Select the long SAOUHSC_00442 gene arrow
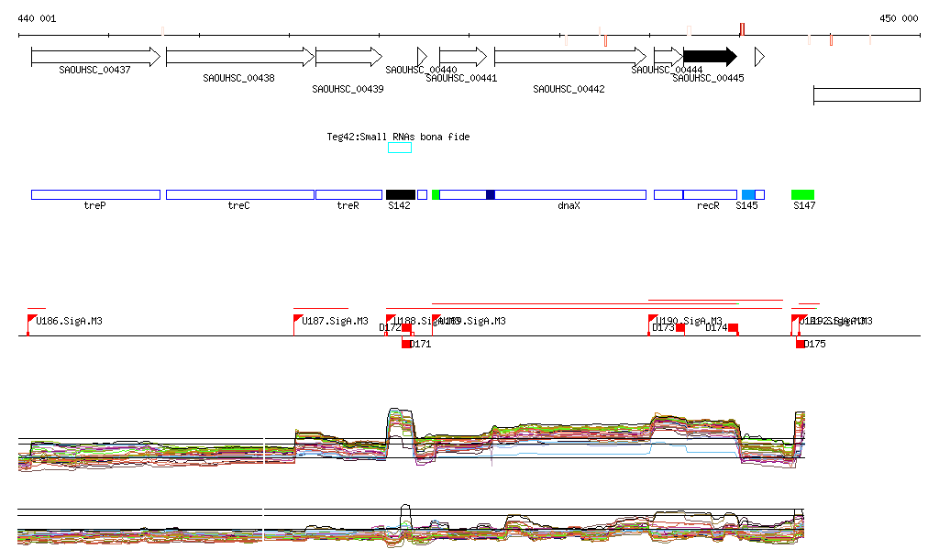Viewport: 939px width, 560px height. tap(569, 57)
